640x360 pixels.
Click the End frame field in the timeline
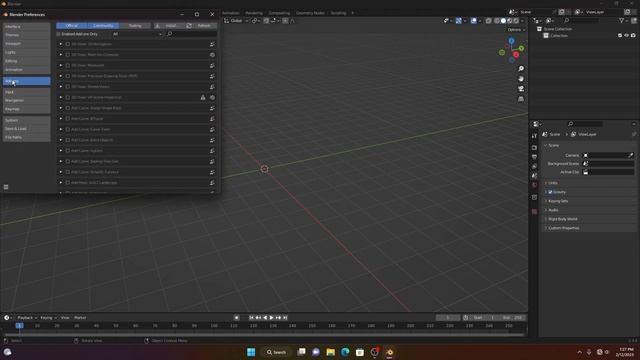(x=513, y=318)
